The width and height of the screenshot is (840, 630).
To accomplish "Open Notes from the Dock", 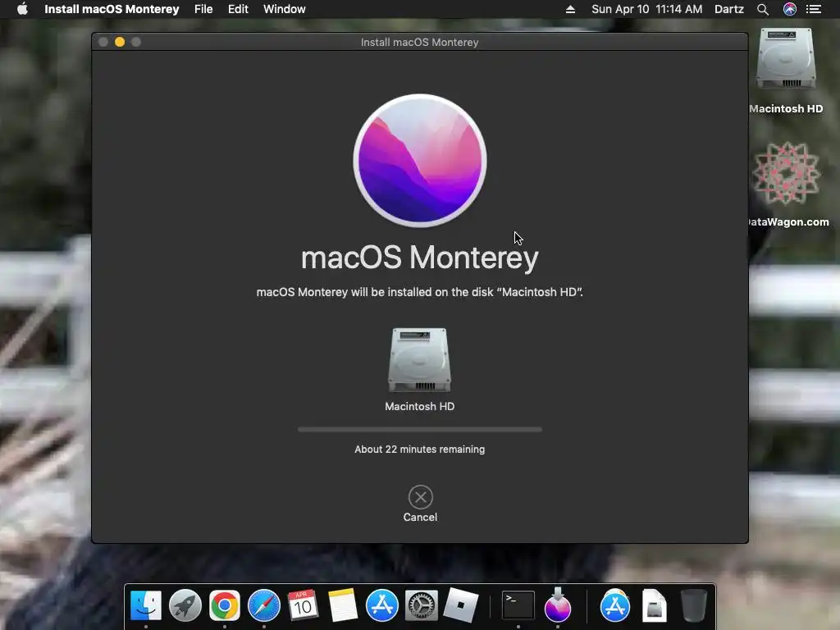I will pyautogui.click(x=343, y=605).
